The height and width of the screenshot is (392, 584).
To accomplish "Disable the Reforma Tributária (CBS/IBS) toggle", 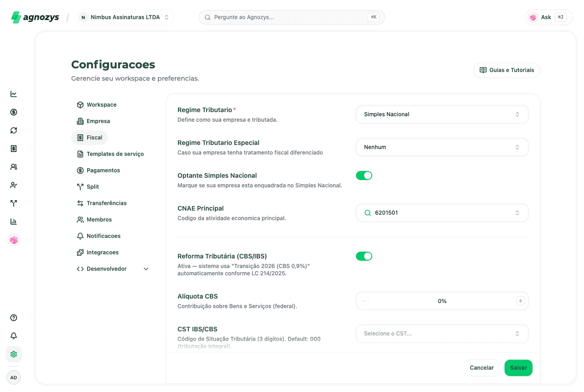I will click(364, 256).
